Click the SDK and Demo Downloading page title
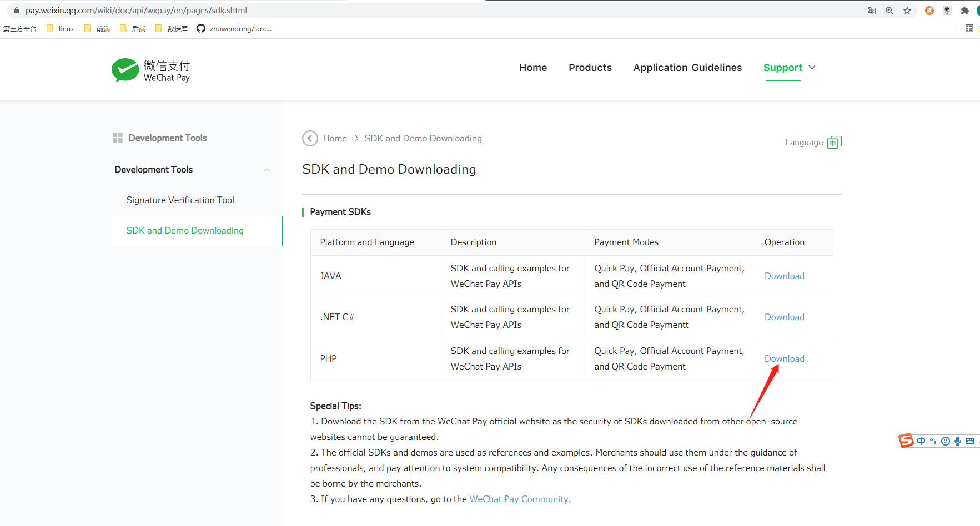This screenshot has height=526, width=980. point(389,169)
